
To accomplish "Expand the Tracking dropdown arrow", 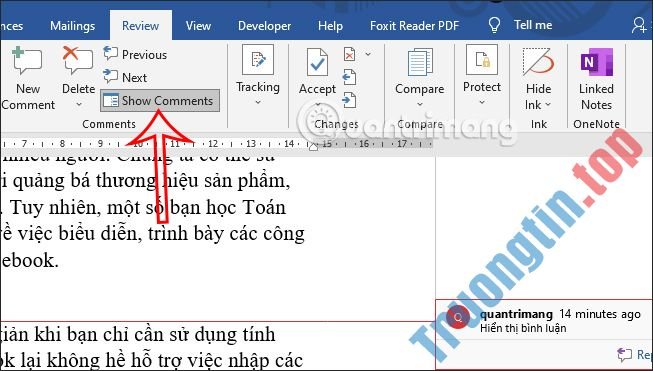I will 258,102.
